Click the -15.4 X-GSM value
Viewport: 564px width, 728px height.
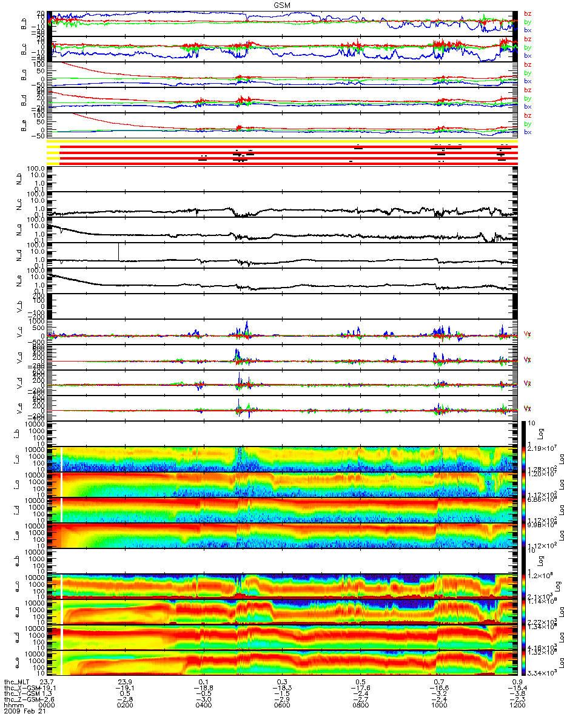[517, 689]
